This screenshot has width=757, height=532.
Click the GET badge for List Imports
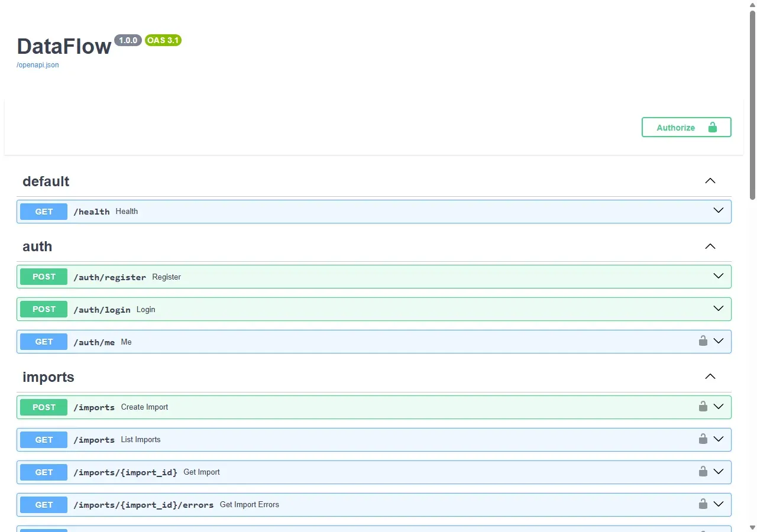coord(44,440)
